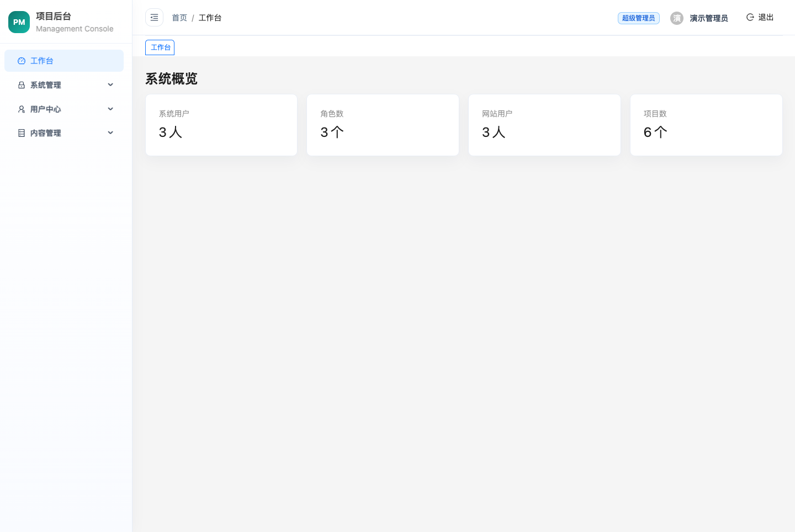Expand the 系统管理 submenu chevron
795x532 pixels.
(110, 85)
